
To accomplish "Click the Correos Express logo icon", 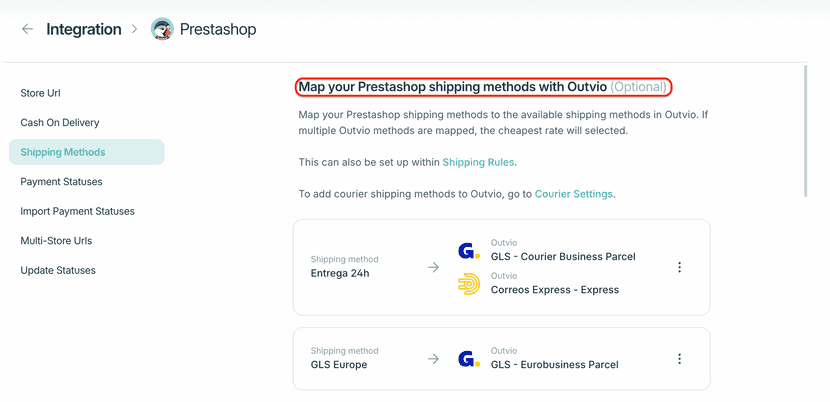I will tap(468, 284).
